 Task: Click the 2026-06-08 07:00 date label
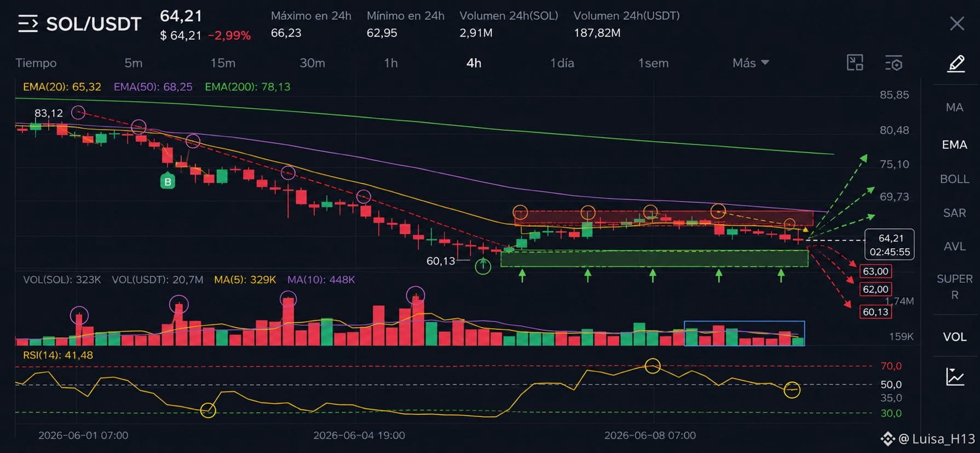pyautogui.click(x=650, y=435)
